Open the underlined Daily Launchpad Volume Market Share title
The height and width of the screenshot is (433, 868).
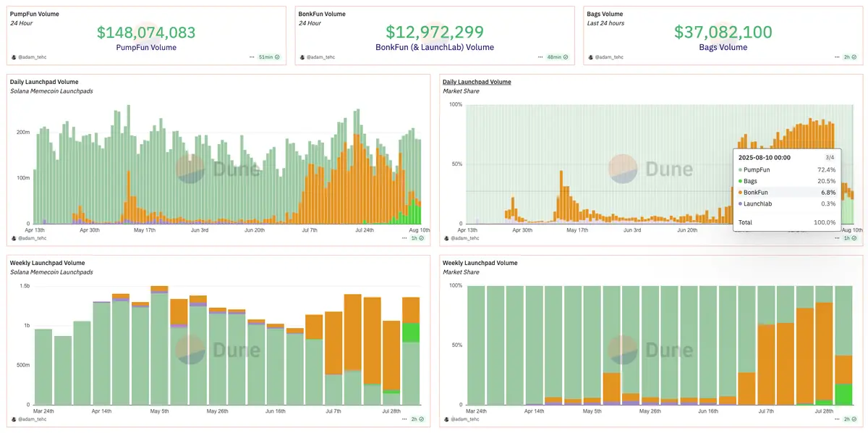pyautogui.click(x=477, y=82)
